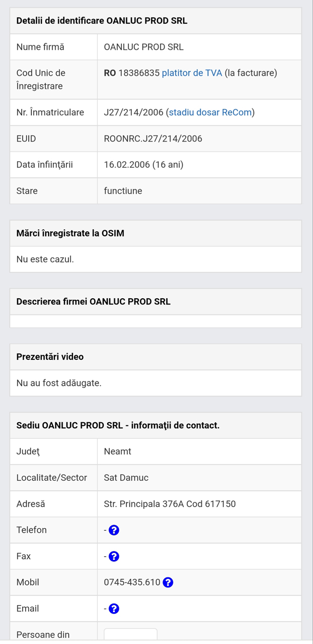Check stadiu dosar ReCom link
Viewport: 313px width, 644px height.
pyautogui.click(x=211, y=112)
